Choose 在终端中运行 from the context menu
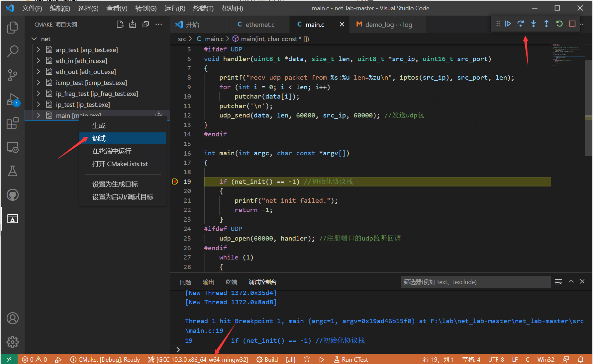Viewport: 593px width, 364px height. tap(123, 151)
